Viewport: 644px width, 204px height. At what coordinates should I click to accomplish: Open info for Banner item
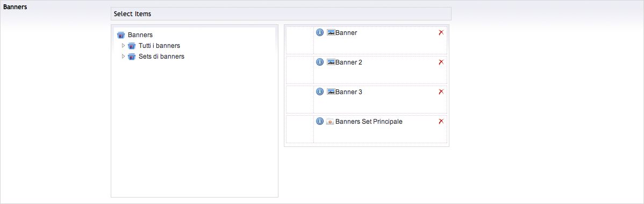(319, 32)
